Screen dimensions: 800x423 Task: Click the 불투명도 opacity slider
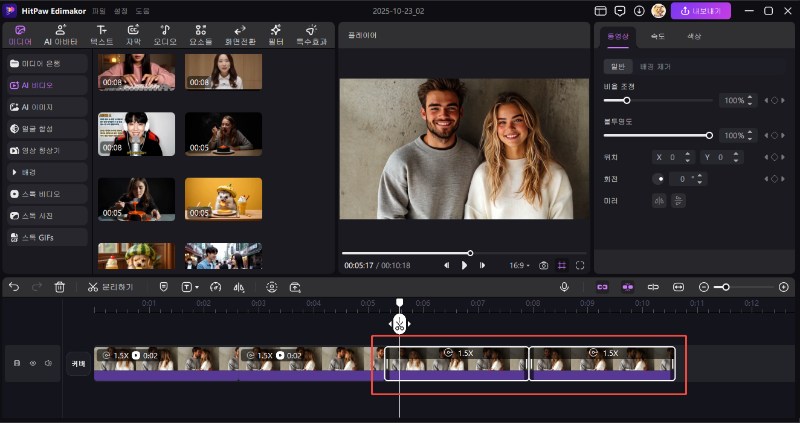pyautogui.click(x=656, y=134)
